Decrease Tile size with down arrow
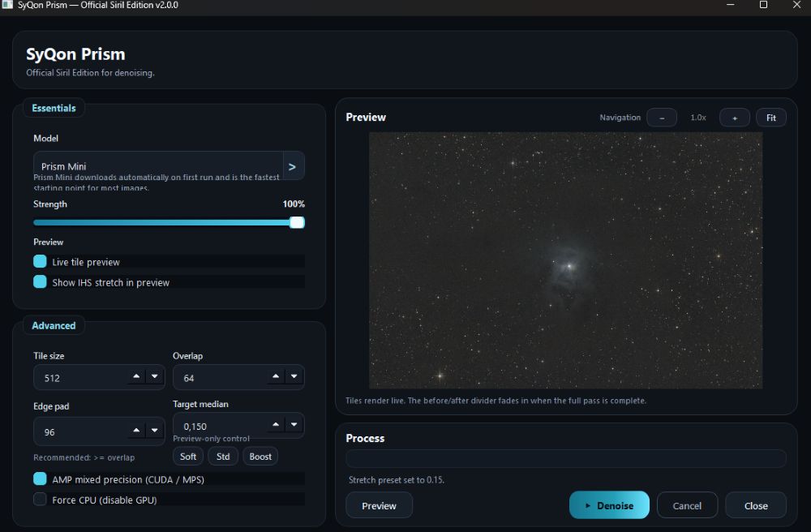Image resolution: width=811 pixels, height=532 pixels. click(x=154, y=377)
